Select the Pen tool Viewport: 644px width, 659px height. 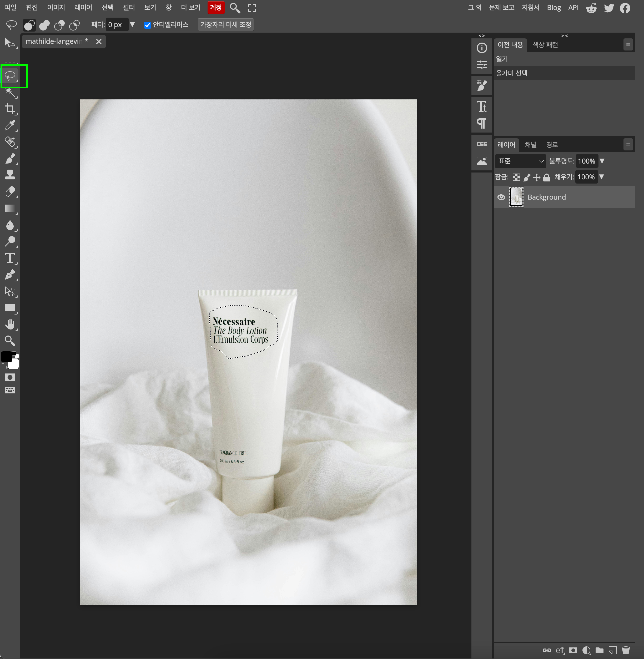coord(10,275)
